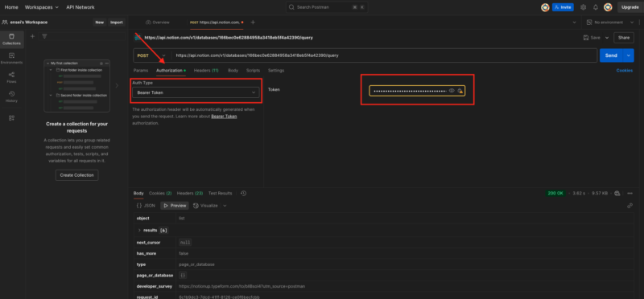Click the Share button
644x299 pixels.
coord(623,38)
